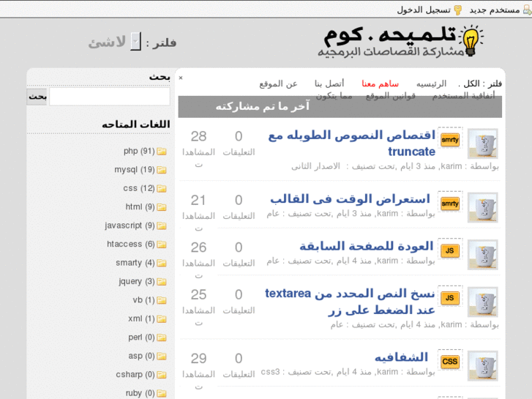Open snippet نسخ النص المحدد من textarea
The image size is (532, 399).
coord(350,302)
